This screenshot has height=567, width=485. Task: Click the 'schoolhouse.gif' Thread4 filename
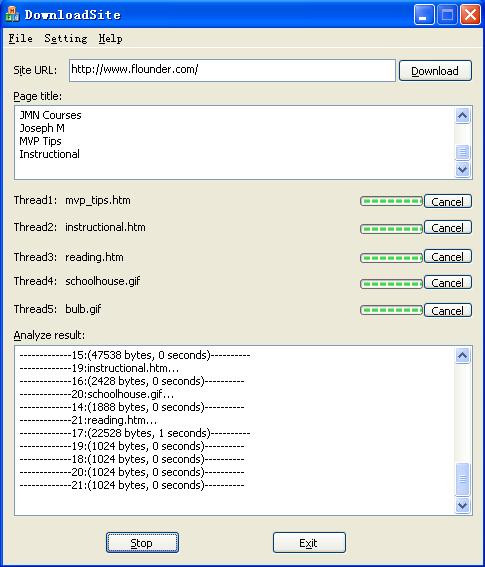tap(102, 281)
